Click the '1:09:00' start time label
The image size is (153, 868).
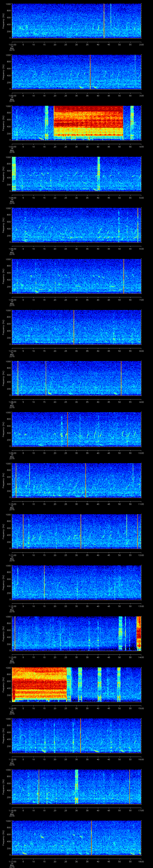pyautogui.click(x=12, y=453)
